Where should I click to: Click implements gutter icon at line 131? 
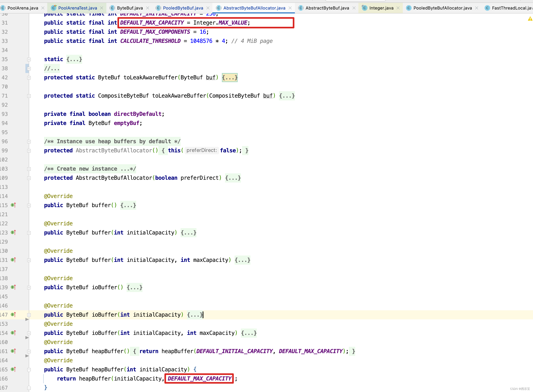coord(13,260)
